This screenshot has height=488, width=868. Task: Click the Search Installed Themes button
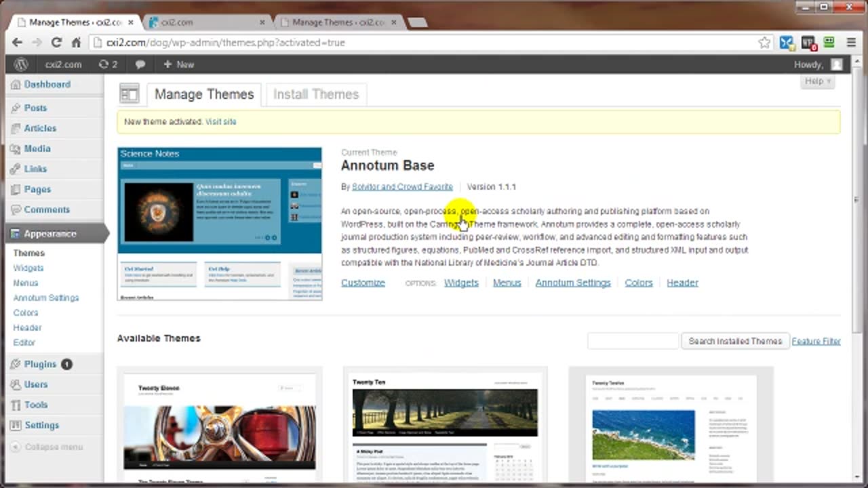pyautogui.click(x=735, y=341)
